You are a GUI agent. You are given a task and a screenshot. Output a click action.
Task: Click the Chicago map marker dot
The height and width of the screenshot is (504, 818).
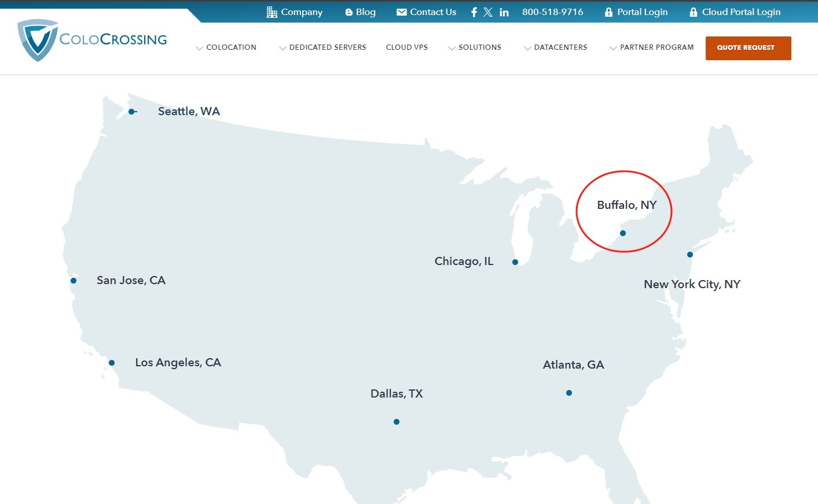(515, 262)
